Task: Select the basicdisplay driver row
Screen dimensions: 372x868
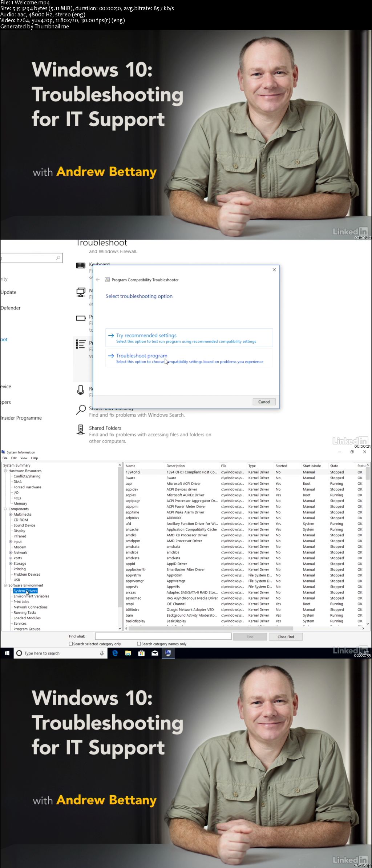Action: click(245, 621)
